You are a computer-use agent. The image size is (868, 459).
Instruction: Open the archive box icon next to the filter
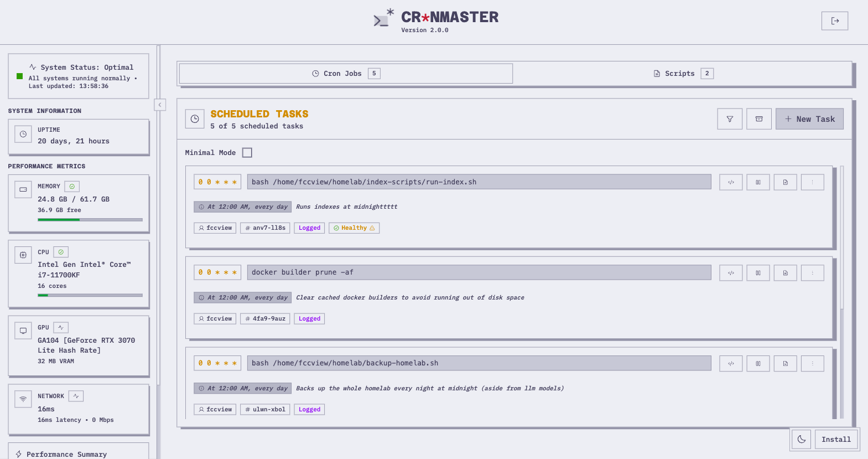[759, 119]
